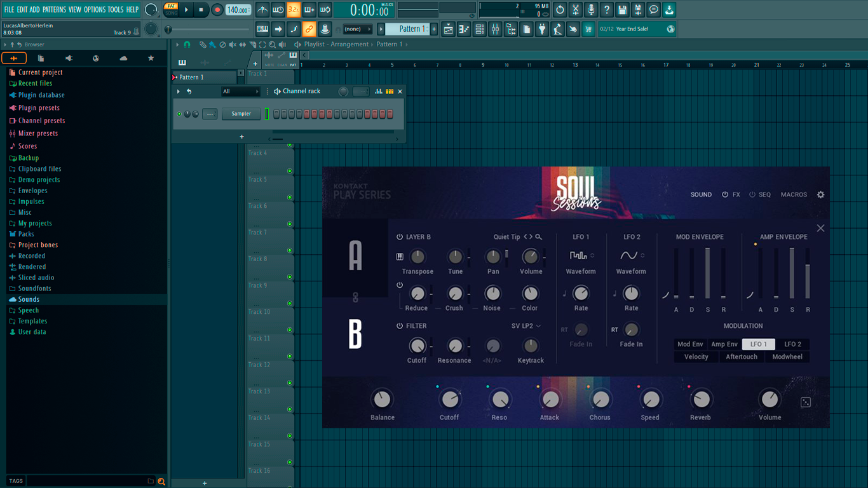The height and width of the screenshot is (488, 868).
Task: Select Amp Env modulation button
Action: 724,344
